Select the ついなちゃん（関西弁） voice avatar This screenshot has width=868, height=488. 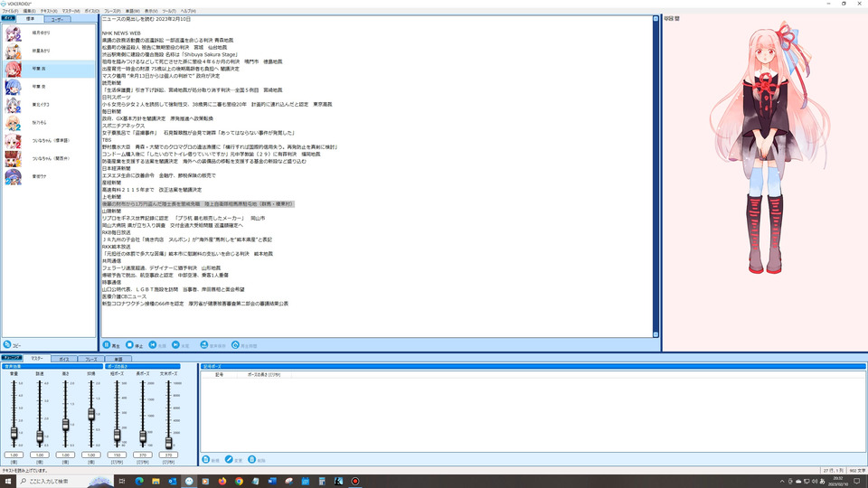pos(13,159)
